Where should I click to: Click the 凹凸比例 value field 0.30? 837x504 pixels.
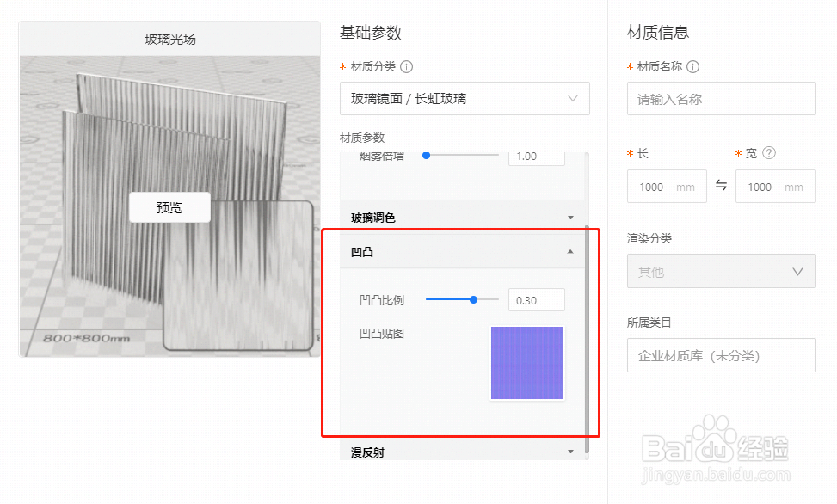[537, 300]
